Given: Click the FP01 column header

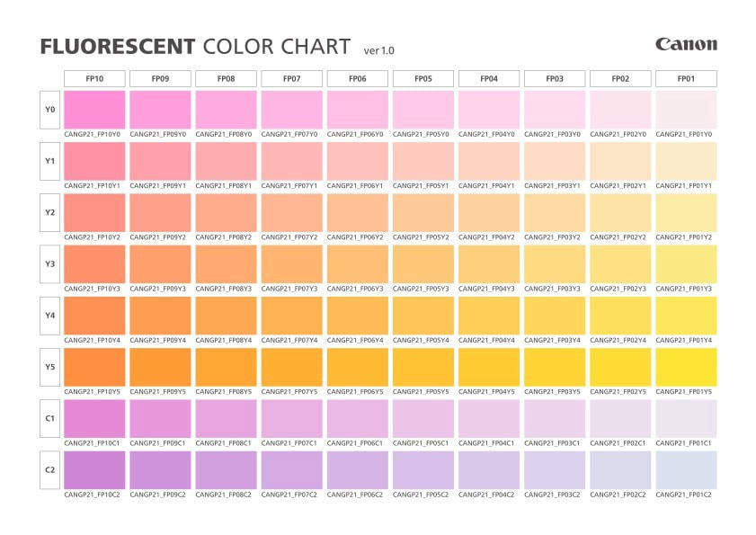Looking at the screenshot, I should tap(686, 79).
